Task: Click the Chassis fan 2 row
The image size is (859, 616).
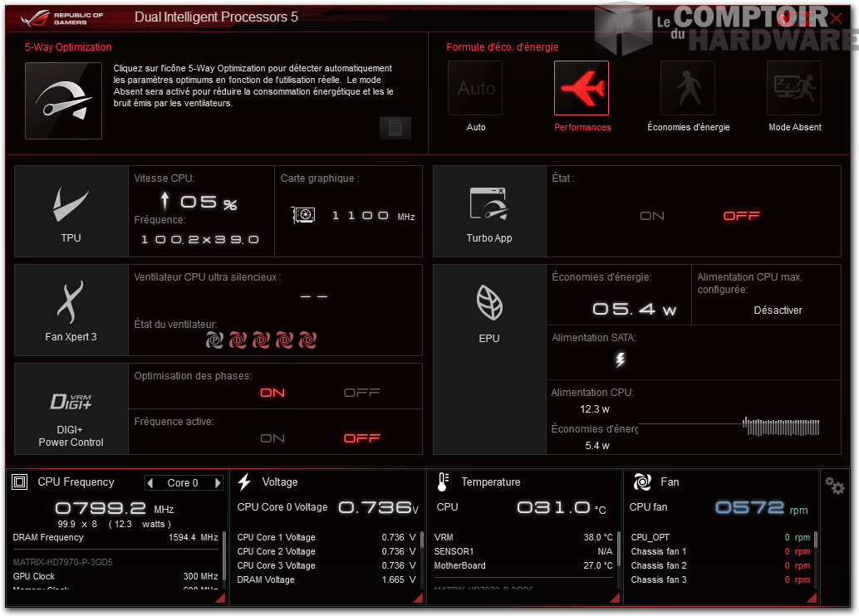Action: tap(720, 565)
